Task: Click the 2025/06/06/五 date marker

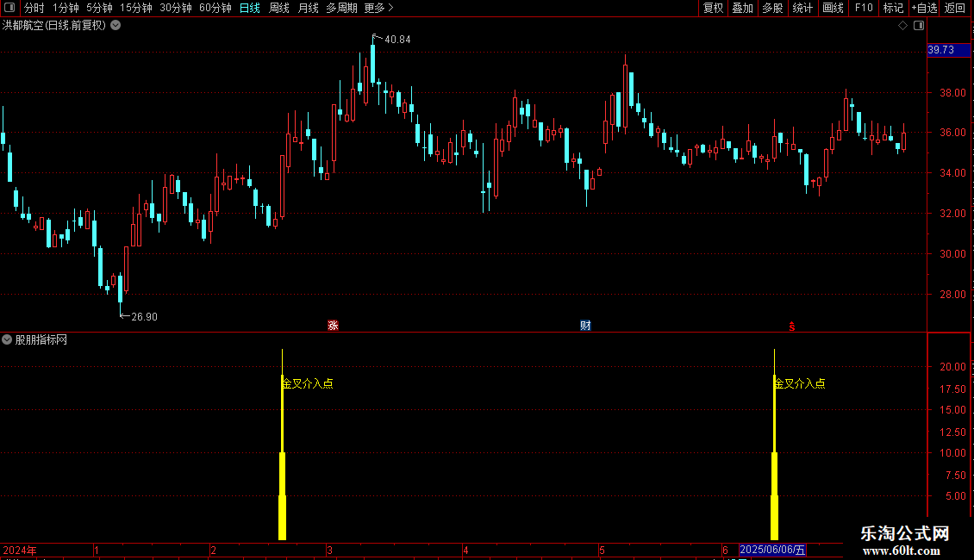Action: (x=772, y=550)
